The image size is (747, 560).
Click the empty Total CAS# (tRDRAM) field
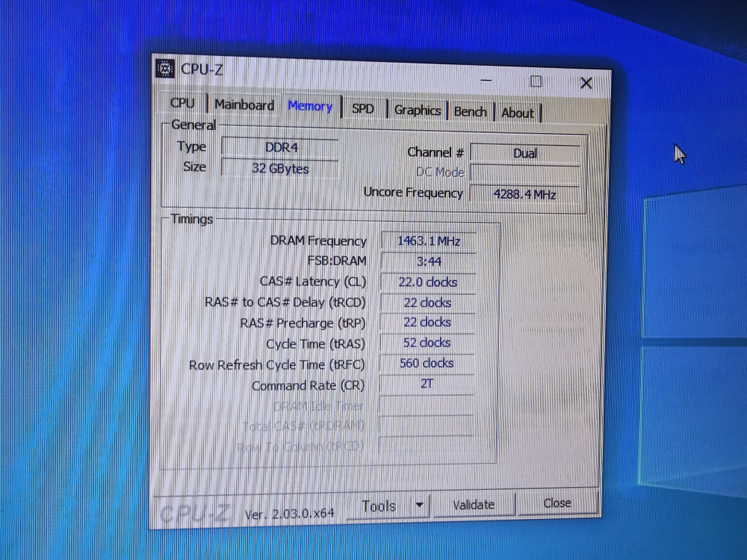coord(426,426)
